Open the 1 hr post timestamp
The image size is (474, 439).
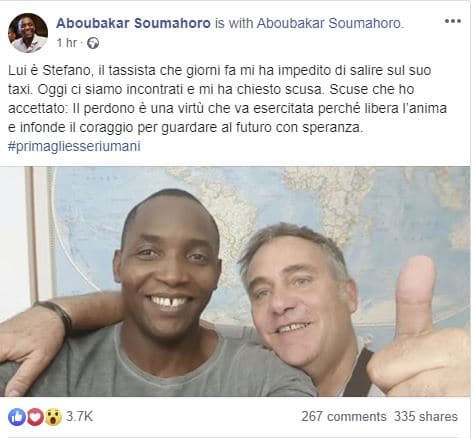coord(66,43)
